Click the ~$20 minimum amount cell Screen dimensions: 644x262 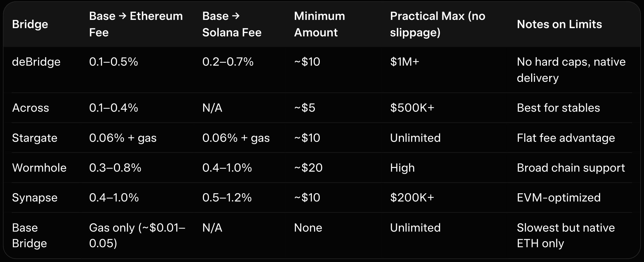308,168
